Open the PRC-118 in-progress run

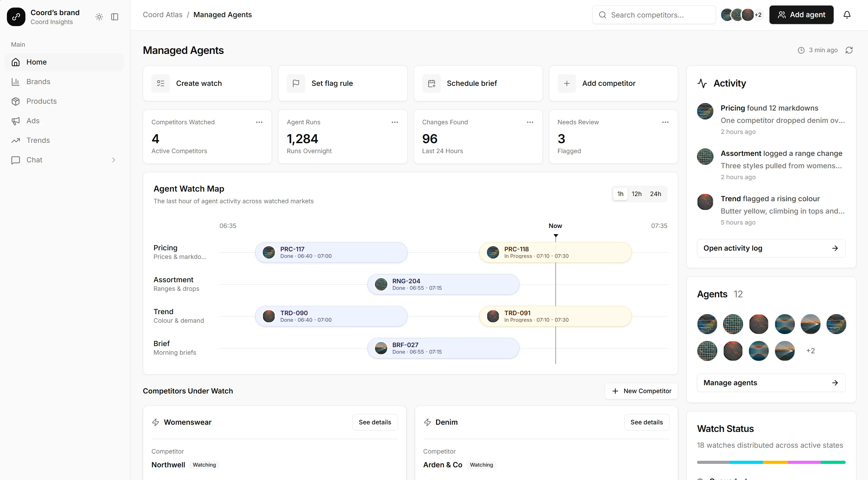point(555,252)
